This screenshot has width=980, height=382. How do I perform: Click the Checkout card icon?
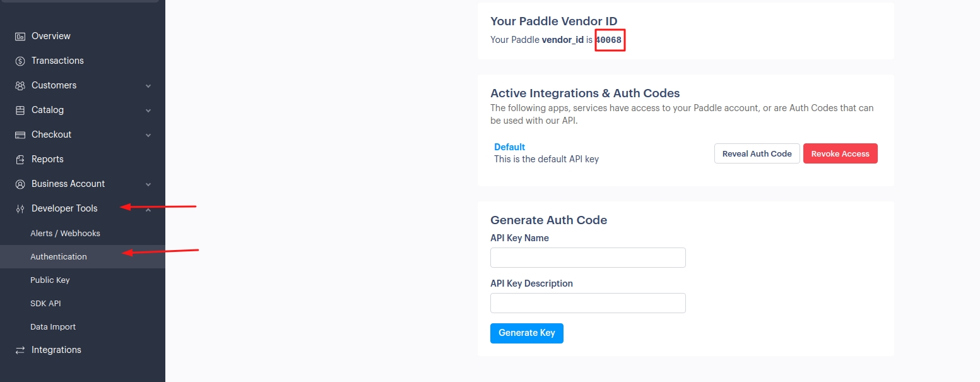tap(20, 134)
